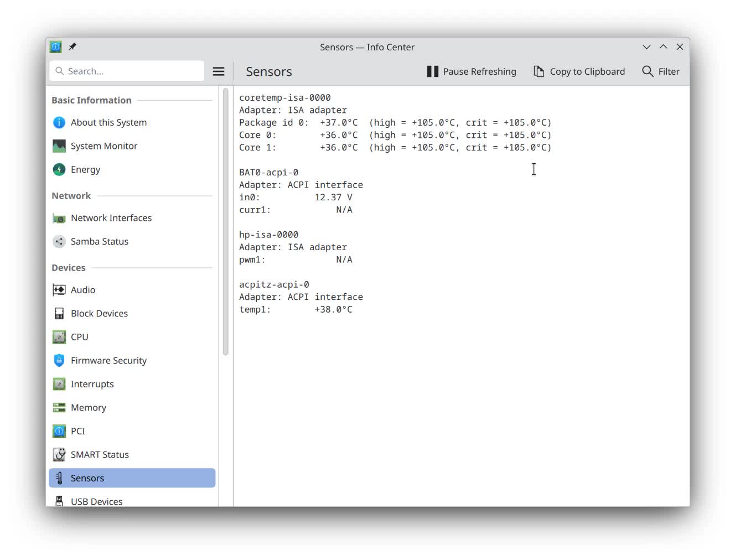Viewport: 735px width, 560px height.
Task: Select the Sensors sidebar entry
Action: [132, 478]
